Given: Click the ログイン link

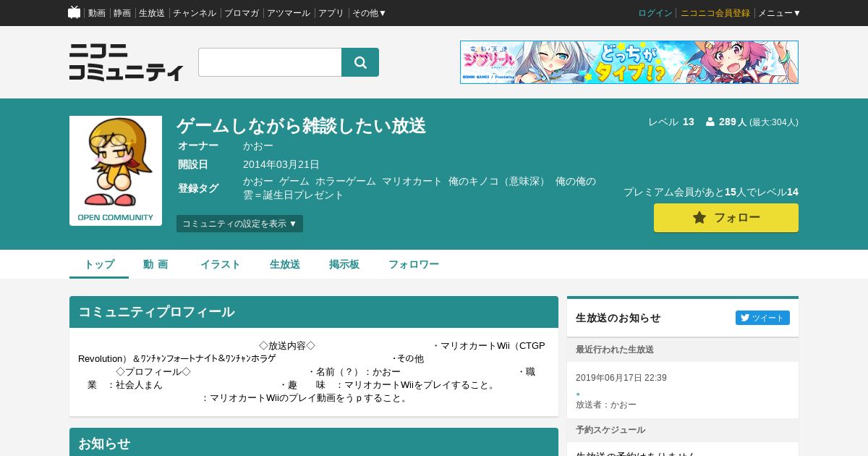Looking at the screenshot, I should click(655, 13).
